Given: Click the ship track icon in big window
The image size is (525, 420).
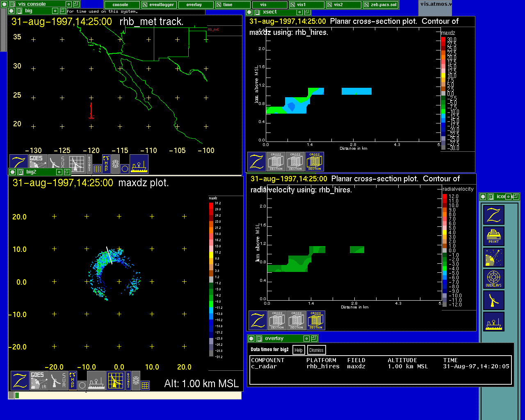Looking at the screenshot, I should pos(139,163).
